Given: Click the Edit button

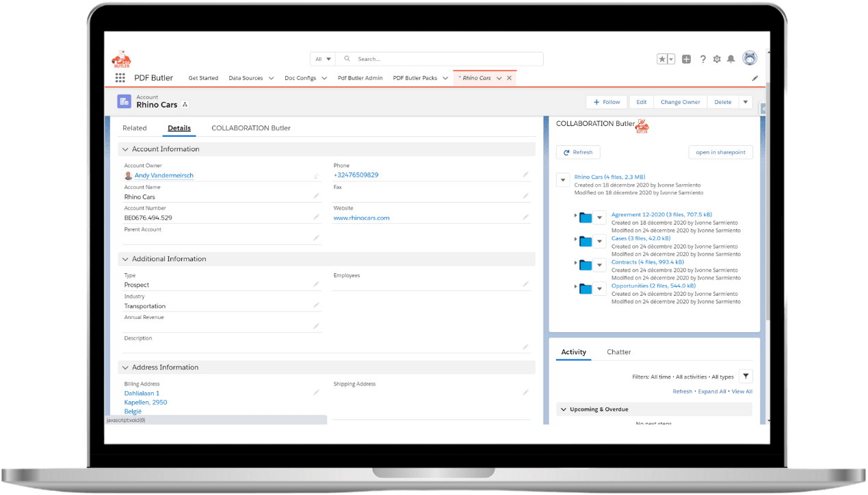Looking at the screenshot, I should click(642, 102).
